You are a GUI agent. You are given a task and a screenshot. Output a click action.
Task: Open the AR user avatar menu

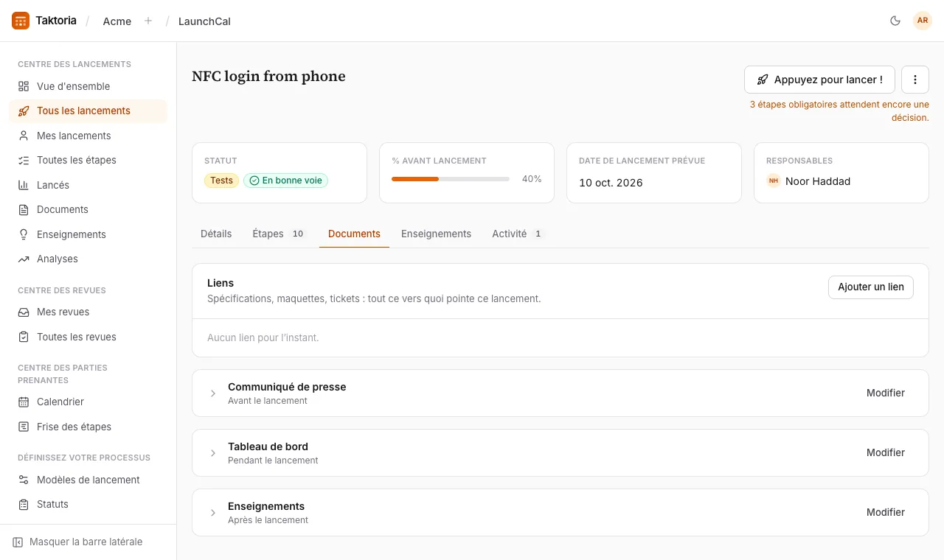(x=923, y=21)
